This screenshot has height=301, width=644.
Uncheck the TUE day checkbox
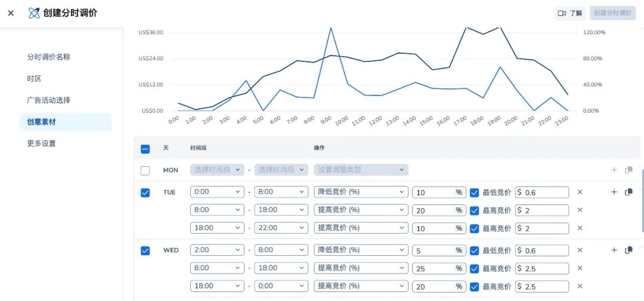point(145,193)
